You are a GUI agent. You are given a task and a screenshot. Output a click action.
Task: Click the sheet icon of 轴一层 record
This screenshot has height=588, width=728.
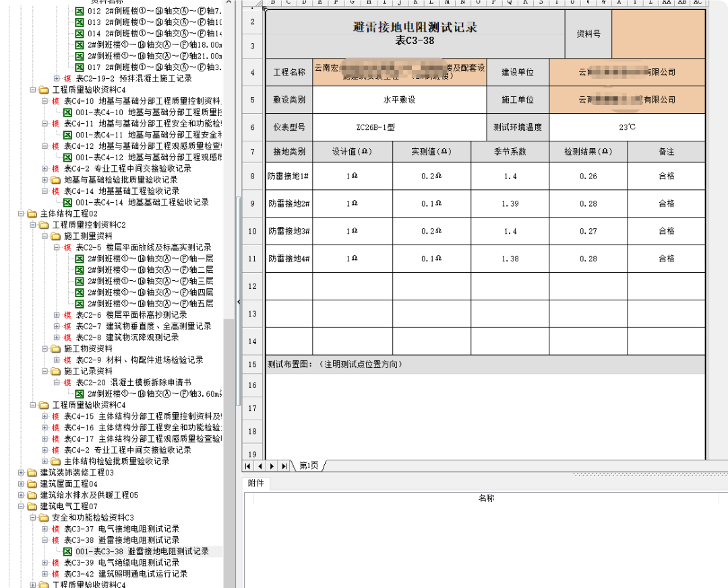coord(80,259)
